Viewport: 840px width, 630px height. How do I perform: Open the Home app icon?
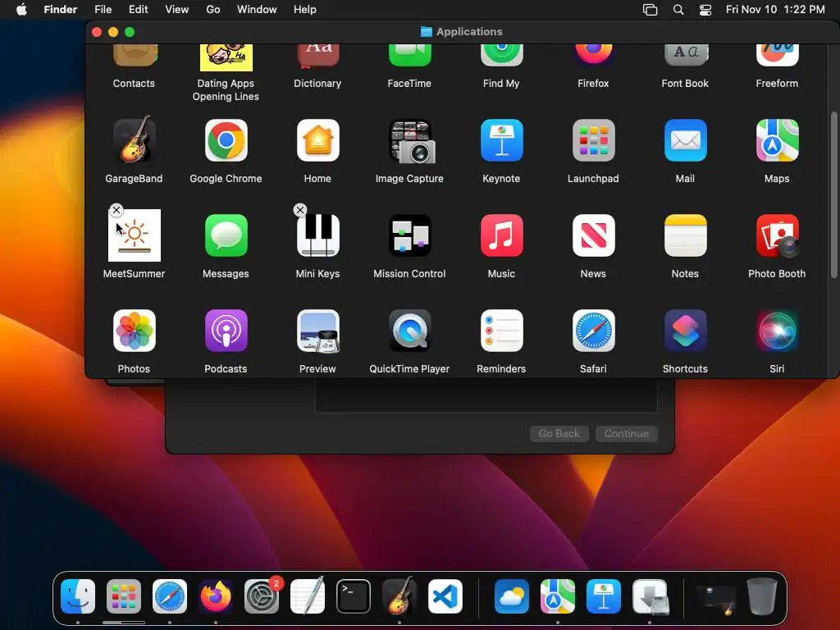(x=317, y=140)
